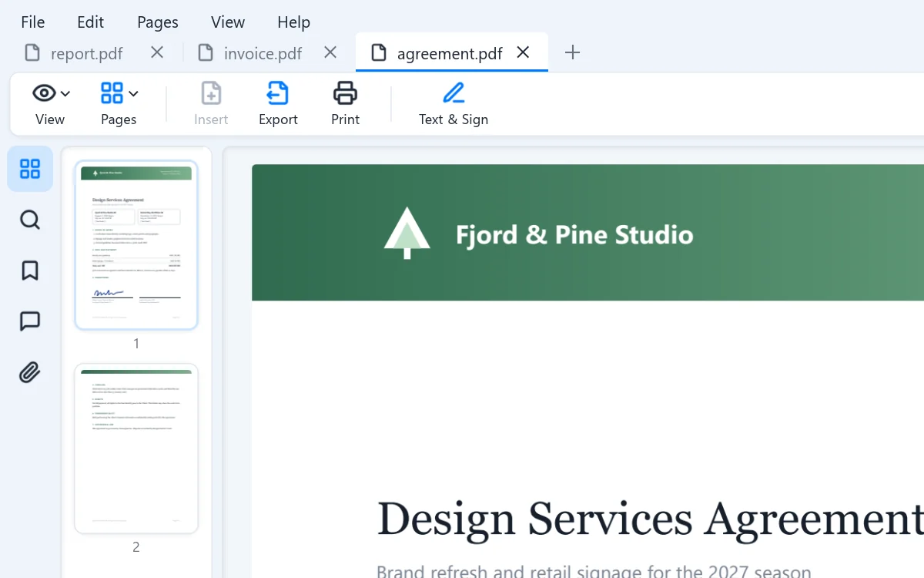924x578 pixels.
Task: Click the Insert page tool
Action: click(x=211, y=104)
